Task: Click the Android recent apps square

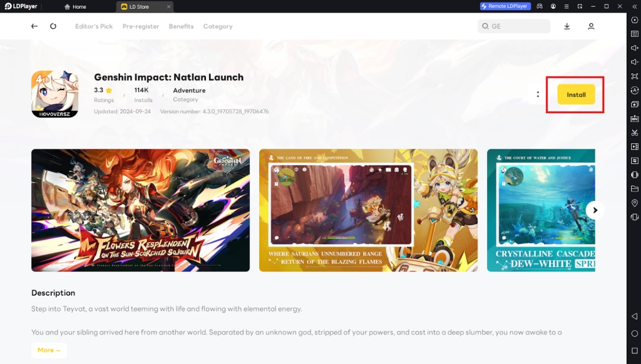Action: 635,350
